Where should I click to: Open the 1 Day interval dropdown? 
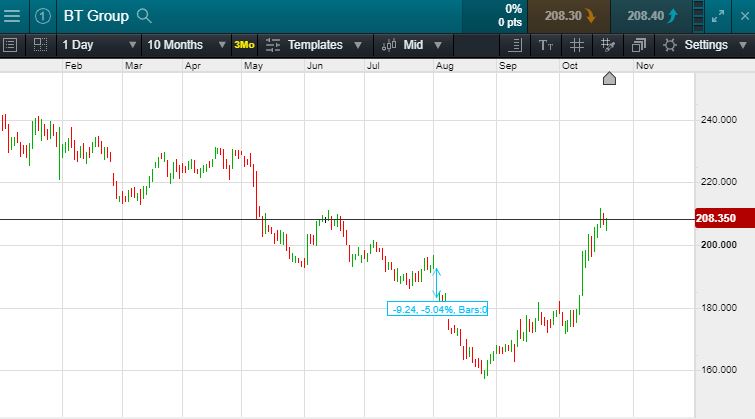[x=98, y=45]
